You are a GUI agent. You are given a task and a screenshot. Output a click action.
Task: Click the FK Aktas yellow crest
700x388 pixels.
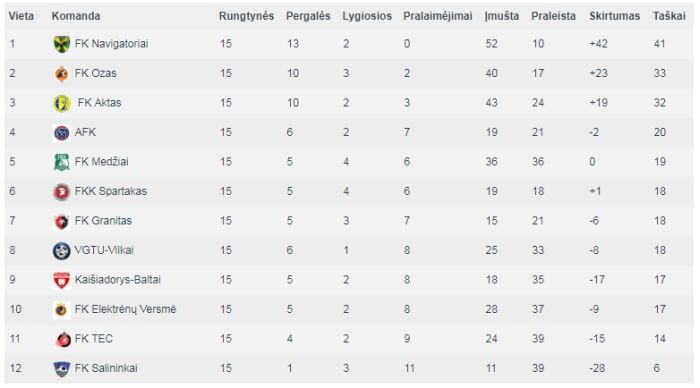pos(62,103)
